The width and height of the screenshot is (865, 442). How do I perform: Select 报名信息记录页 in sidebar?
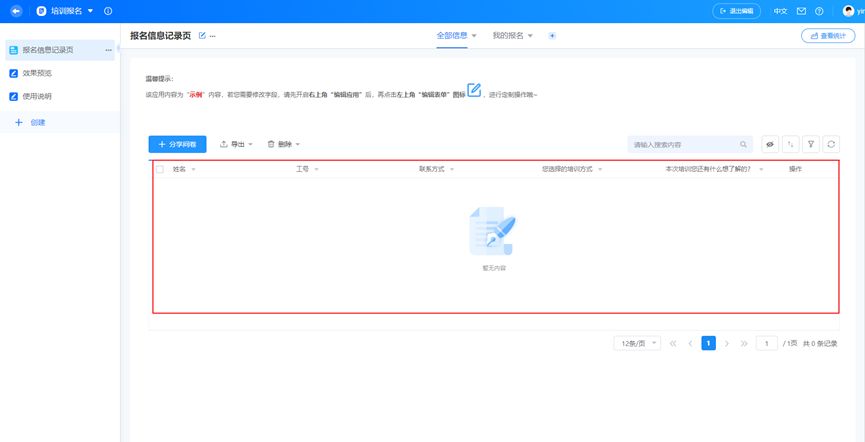click(x=60, y=50)
